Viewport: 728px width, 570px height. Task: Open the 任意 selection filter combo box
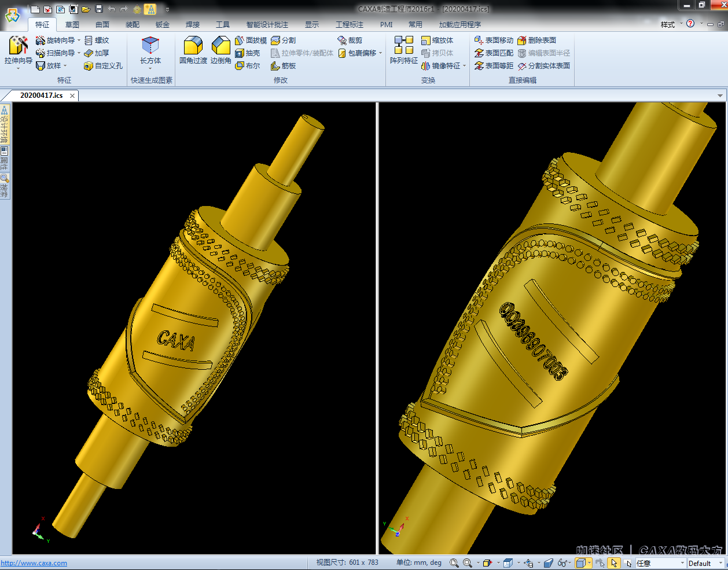click(x=660, y=563)
